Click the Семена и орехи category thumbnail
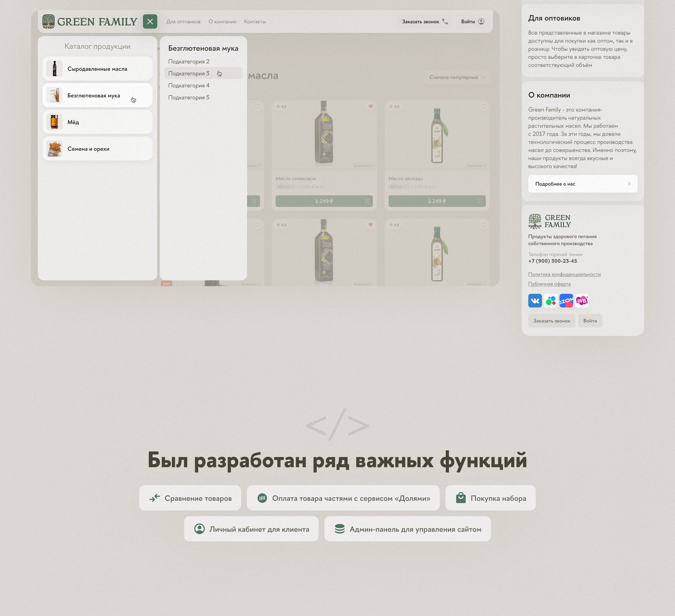The image size is (675, 616). (54, 149)
